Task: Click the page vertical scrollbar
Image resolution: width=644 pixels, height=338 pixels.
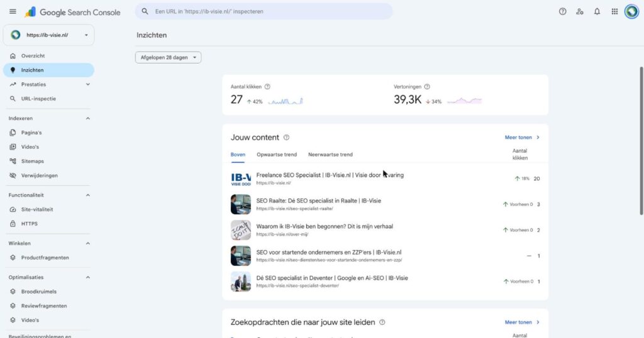Action: tap(641, 141)
